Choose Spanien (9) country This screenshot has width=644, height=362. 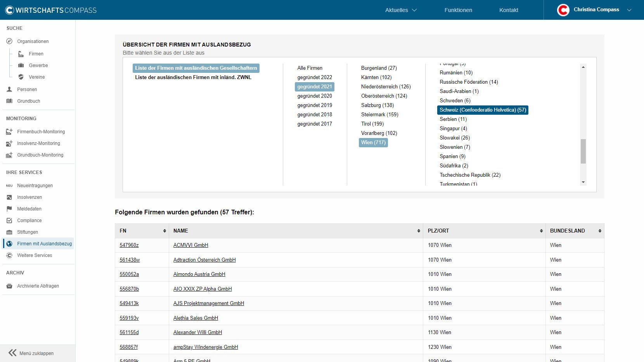pos(452,156)
